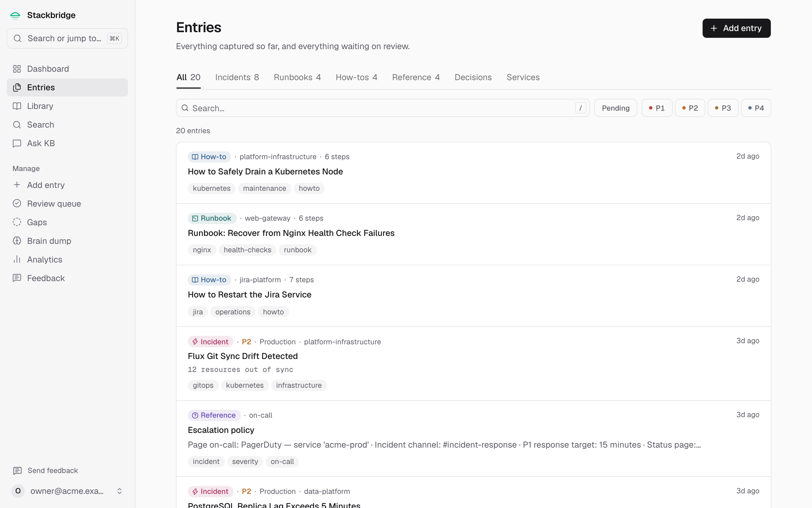Switch to the All 20 tab

pyautogui.click(x=189, y=77)
